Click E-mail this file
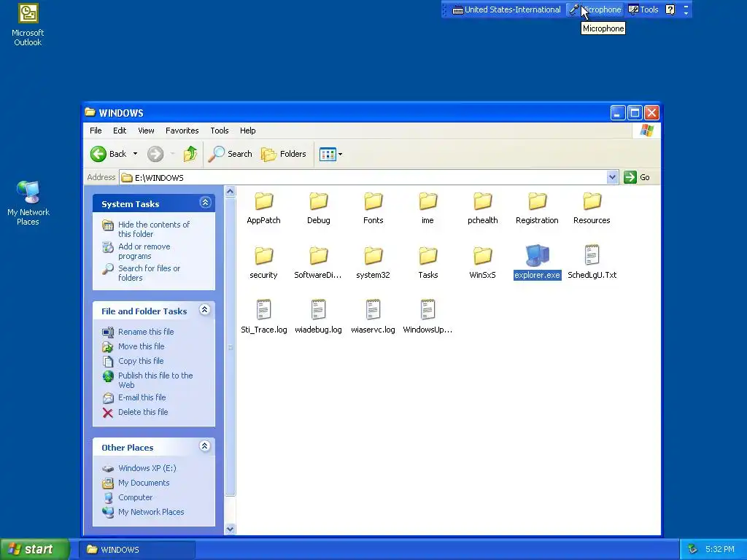Viewport: 747px width, 560px height. pos(142,397)
